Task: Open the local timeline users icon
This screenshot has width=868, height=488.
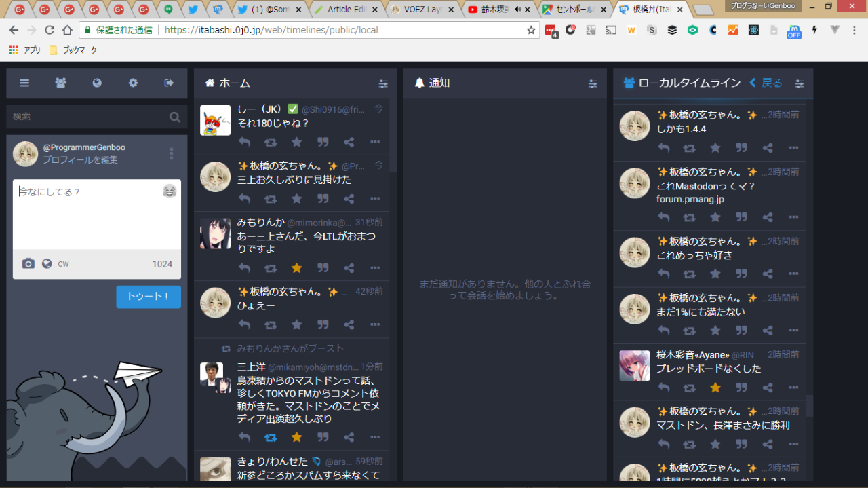Action: [x=61, y=83]
